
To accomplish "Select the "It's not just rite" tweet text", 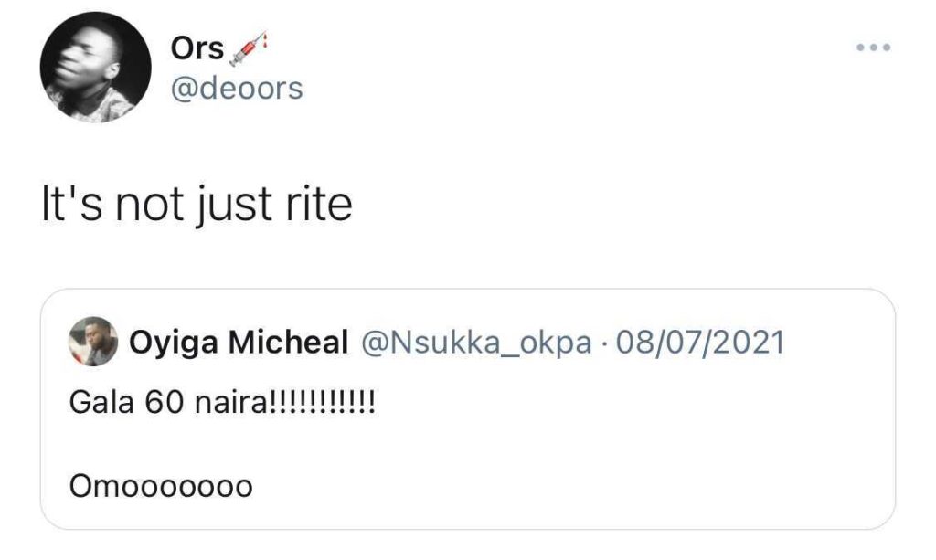I will 197,205.
